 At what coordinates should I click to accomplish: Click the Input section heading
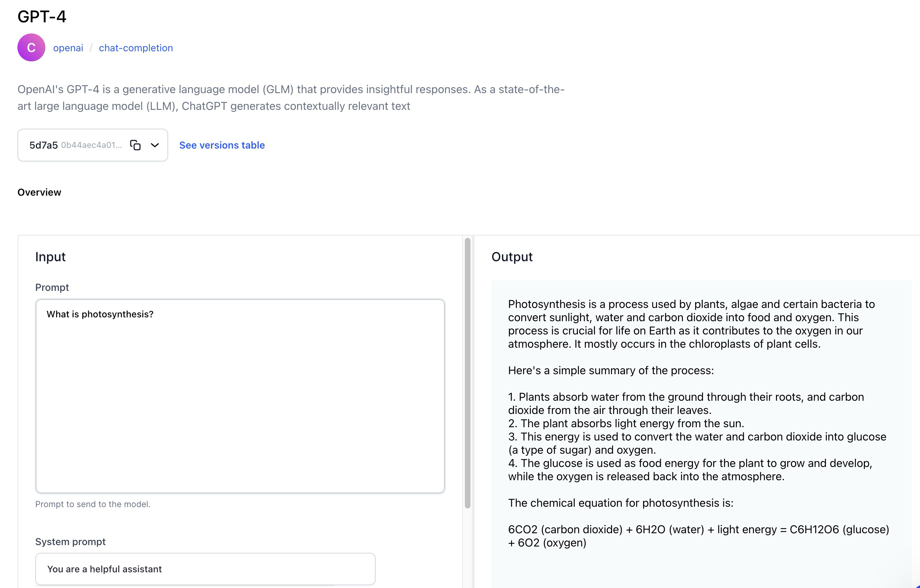(51, 257)
